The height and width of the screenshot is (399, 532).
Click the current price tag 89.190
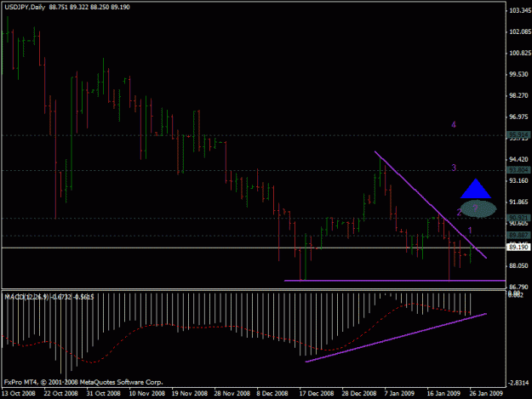(x=518, y=247)
